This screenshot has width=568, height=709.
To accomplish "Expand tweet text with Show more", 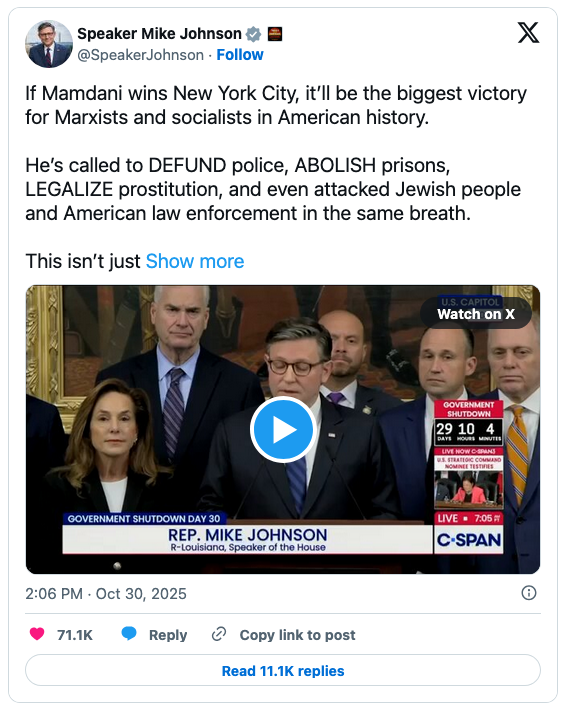I will pos(195,261).
